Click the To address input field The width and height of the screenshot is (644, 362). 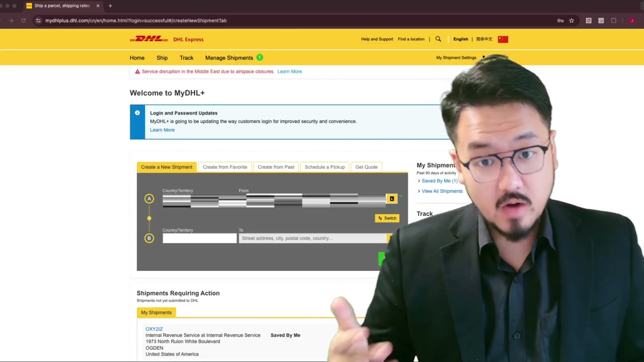pos(312,238)
